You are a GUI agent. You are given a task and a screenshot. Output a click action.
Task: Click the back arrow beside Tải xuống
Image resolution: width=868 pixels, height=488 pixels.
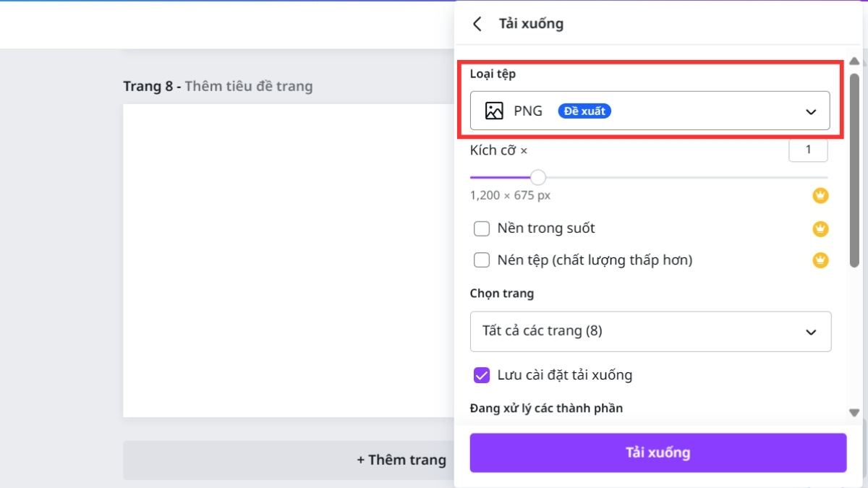477,24
